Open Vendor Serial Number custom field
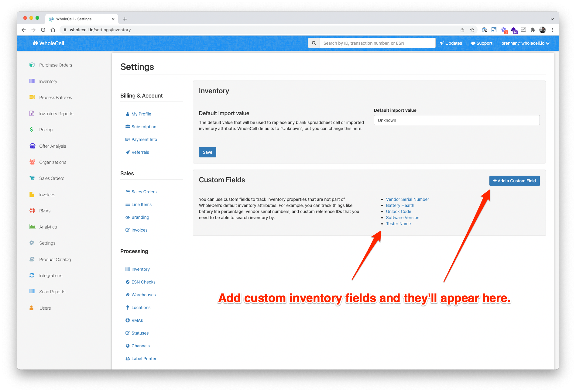This screenshot has height=392, width=576. [407, 199]
